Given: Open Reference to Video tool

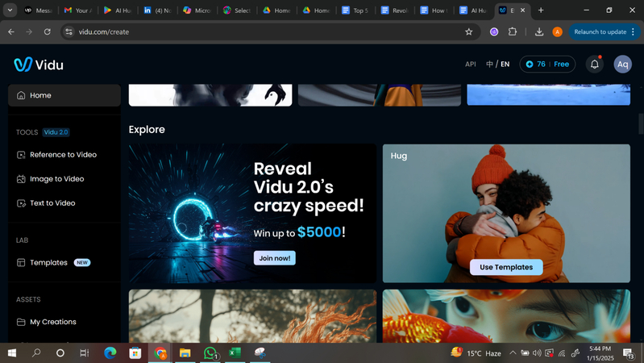Looking at the screenshot, I should (x=64, y=155).
